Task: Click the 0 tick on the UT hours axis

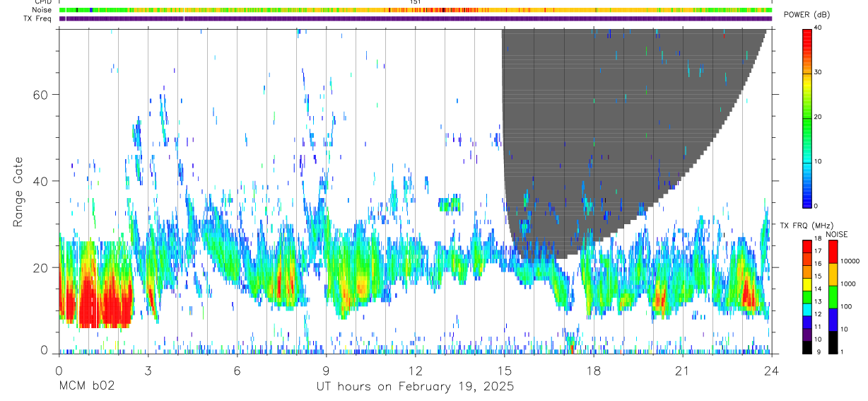Action: point(59,370)
